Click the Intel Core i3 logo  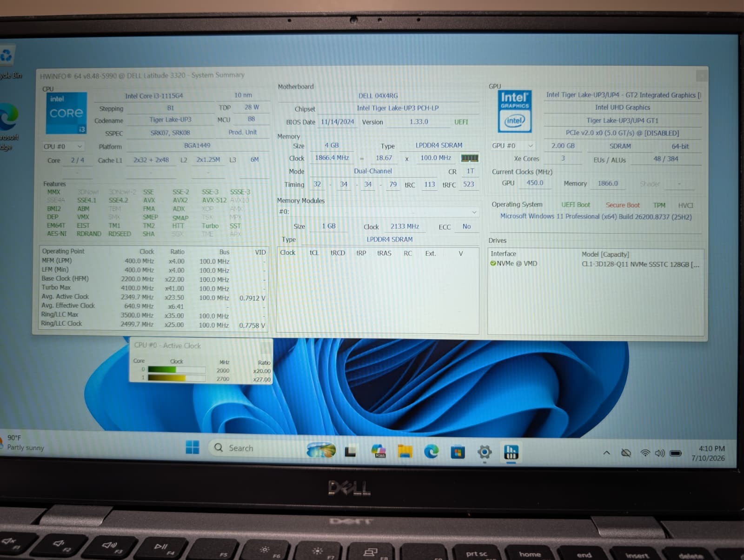(66, 113)
